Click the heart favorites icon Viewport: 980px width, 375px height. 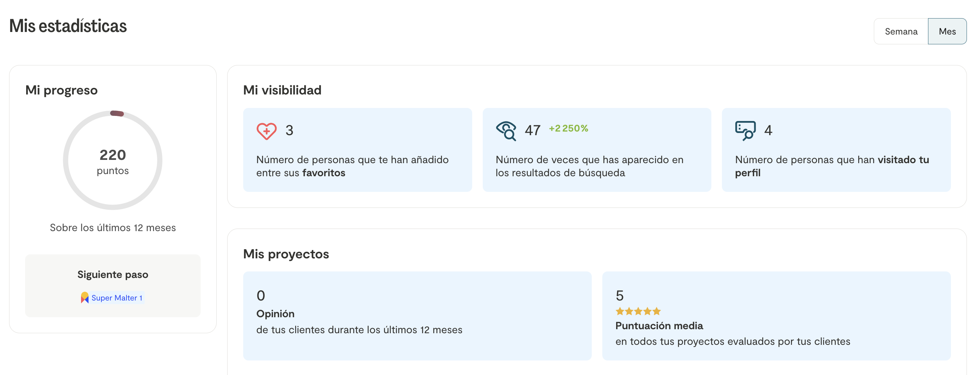(266, 131)
